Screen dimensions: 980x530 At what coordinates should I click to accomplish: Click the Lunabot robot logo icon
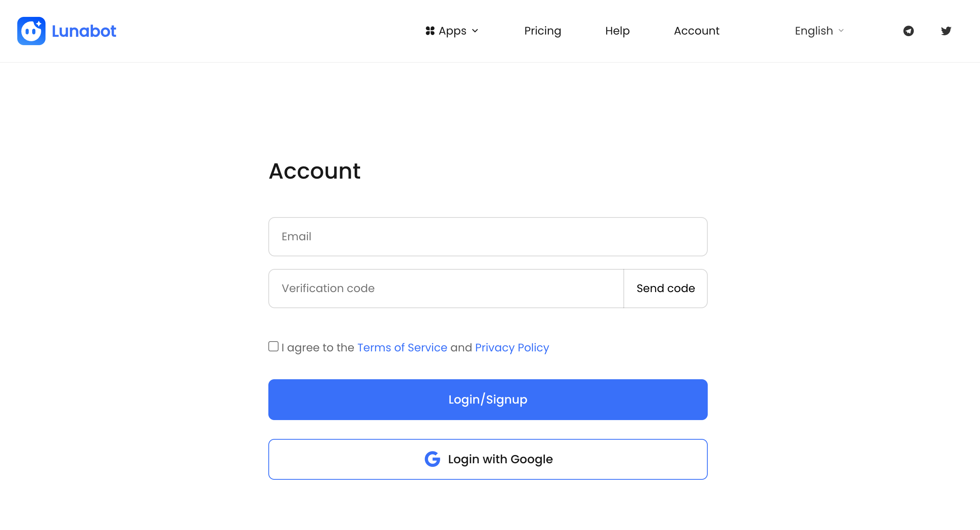(31, 31)
